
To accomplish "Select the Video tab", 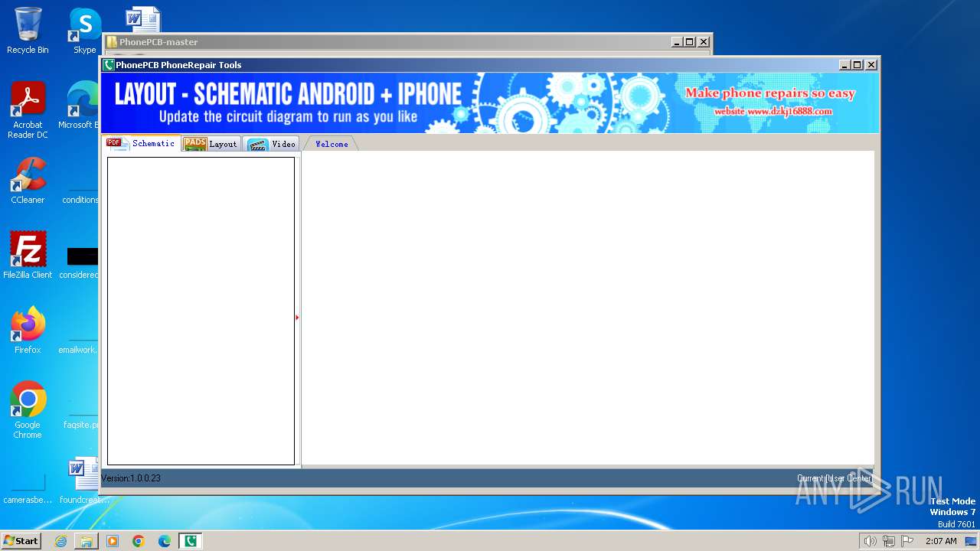I will [x=272, y=144].
